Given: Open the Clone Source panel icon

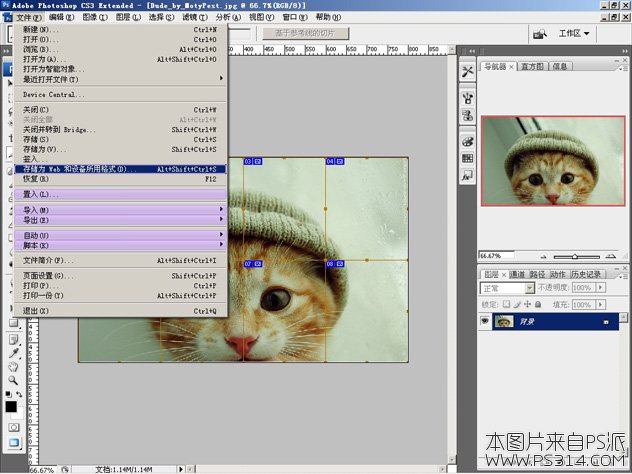Looking at the screenshot, I should pos(467,116).
